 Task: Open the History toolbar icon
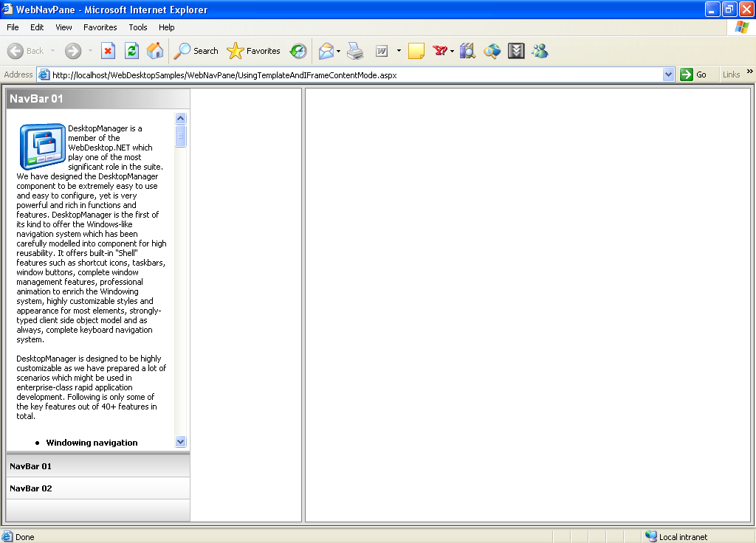298,51
